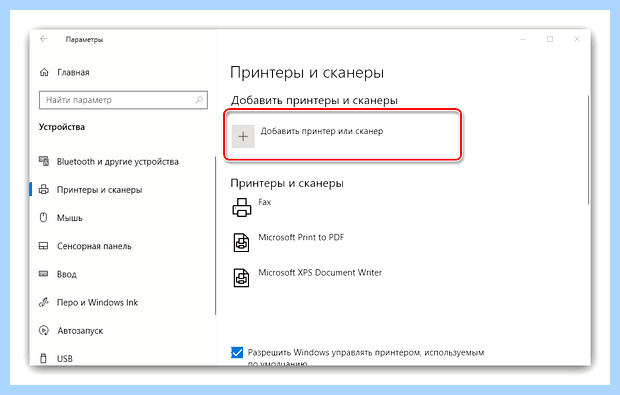Image resolution: width=620 pixels, height=395 pixels.
Task: Select Принтеры и сканеры in sidebar
Action: 99,190
